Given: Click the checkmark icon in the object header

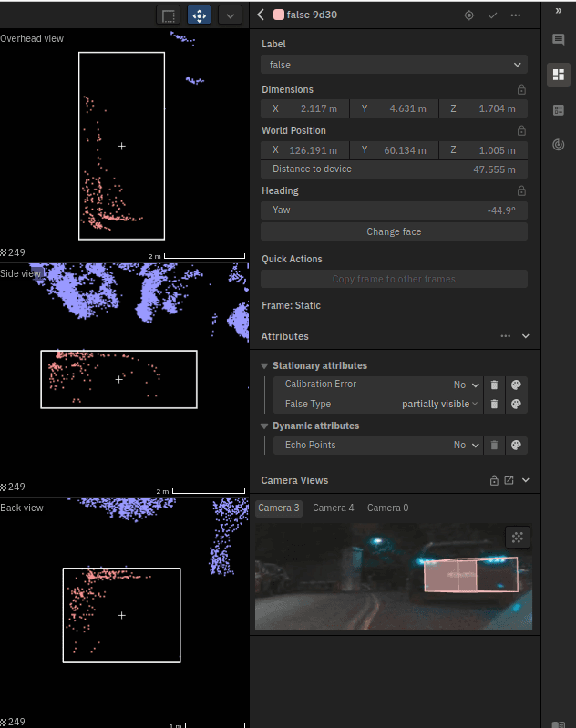Looking at the screenshot, I should [493, 15].
